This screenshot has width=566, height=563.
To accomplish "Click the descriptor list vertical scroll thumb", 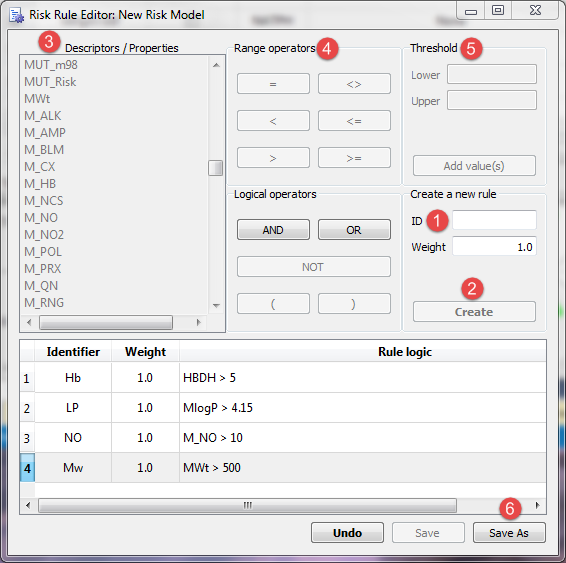I will coord(215,168).
